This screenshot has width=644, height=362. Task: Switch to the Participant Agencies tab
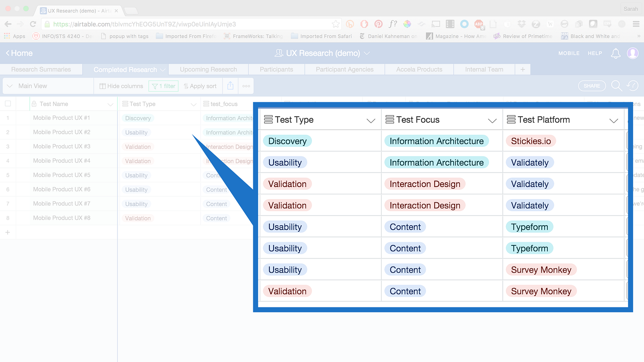pyautogui.click(x=345, y=69)
